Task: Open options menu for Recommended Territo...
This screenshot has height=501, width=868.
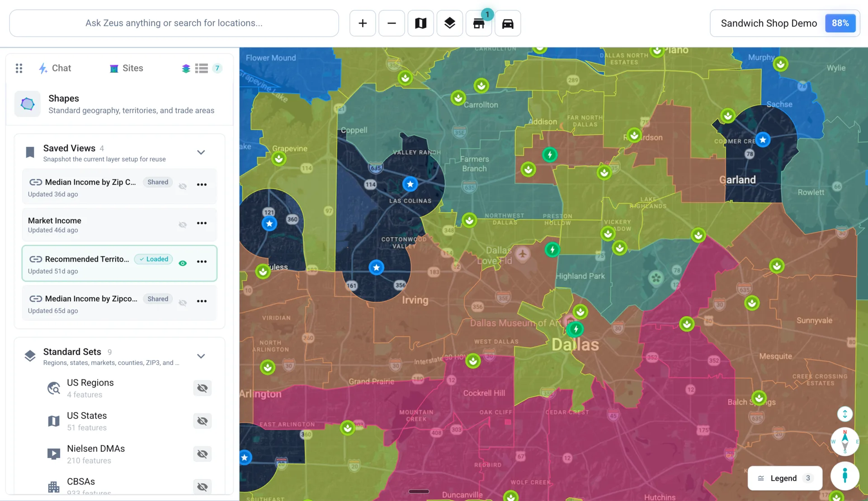Action: [x=202, y=262]
